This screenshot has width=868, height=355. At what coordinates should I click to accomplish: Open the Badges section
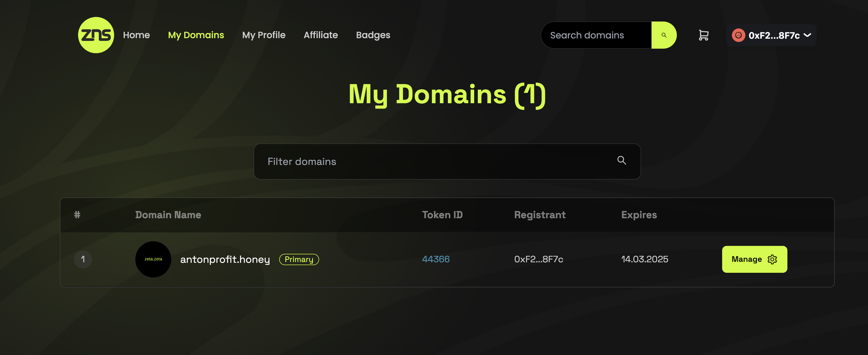(373, 35)
